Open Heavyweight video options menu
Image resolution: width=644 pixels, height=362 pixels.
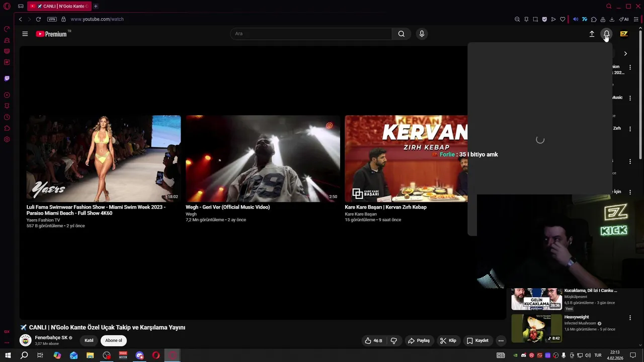[630, 318]
